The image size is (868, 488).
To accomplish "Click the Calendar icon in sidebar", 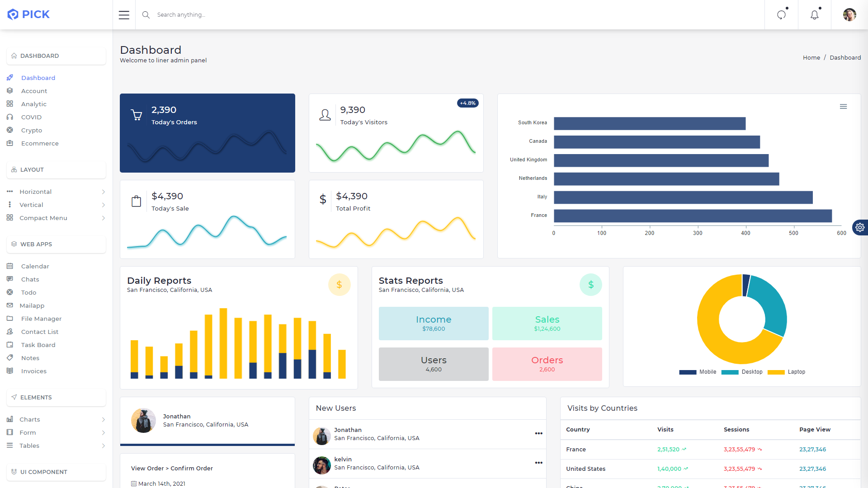I will (9, 266).
